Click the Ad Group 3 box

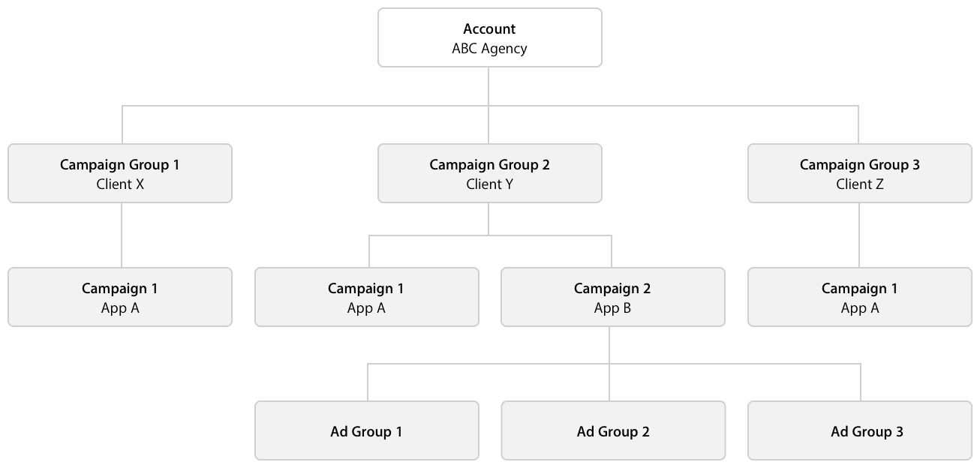pyautogui.click(x=859, y=431)
